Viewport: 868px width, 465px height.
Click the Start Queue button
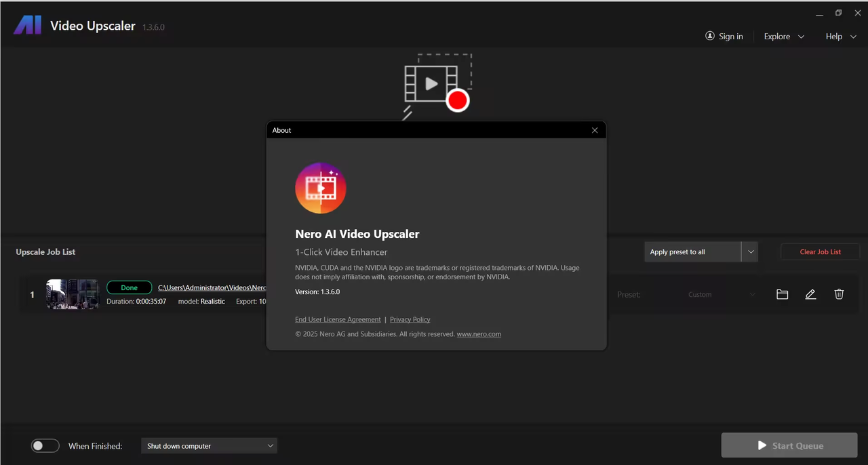[x=789, y=445]
